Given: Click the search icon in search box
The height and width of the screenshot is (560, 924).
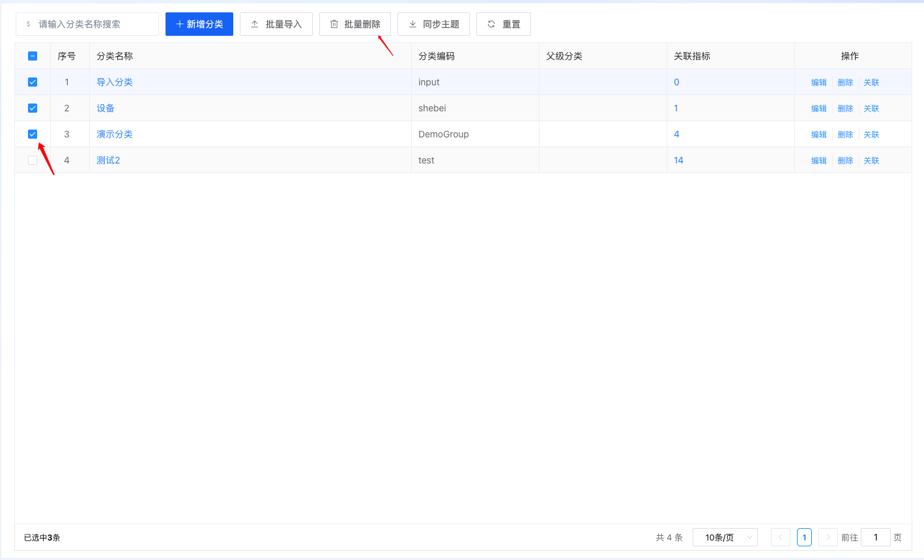Looking at the screenshot, I should click(x=28, y=24).
